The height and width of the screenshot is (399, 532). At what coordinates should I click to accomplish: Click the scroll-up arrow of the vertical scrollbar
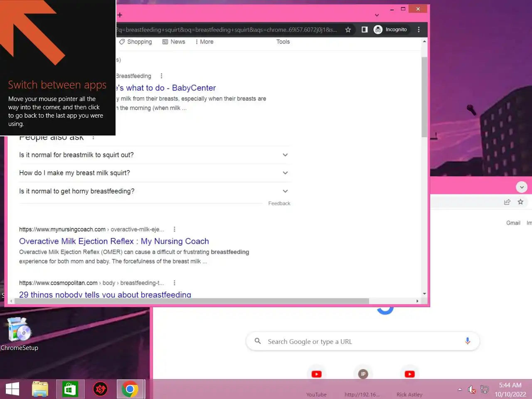[424, 42]
